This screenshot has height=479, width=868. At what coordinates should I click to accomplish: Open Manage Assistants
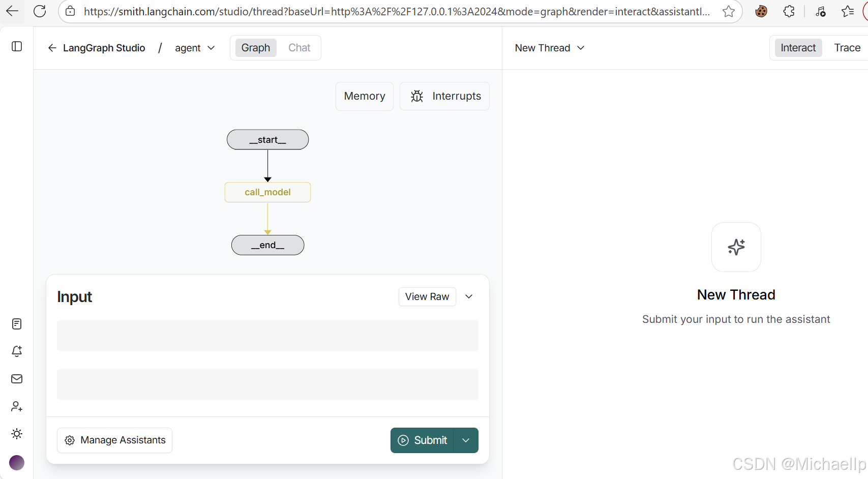point(115,440)
